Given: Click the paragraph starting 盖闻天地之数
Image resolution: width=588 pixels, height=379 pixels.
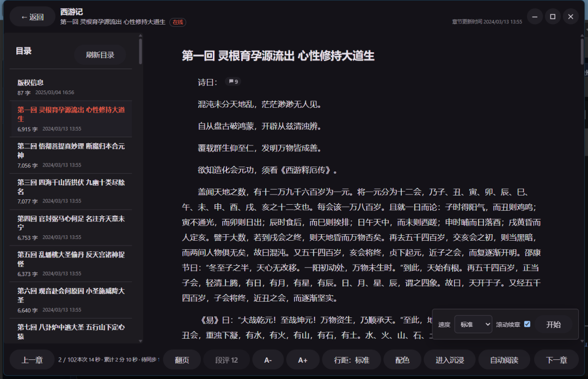Looking at the screenshot, I should pyautogui.click(x=362, y=245).
